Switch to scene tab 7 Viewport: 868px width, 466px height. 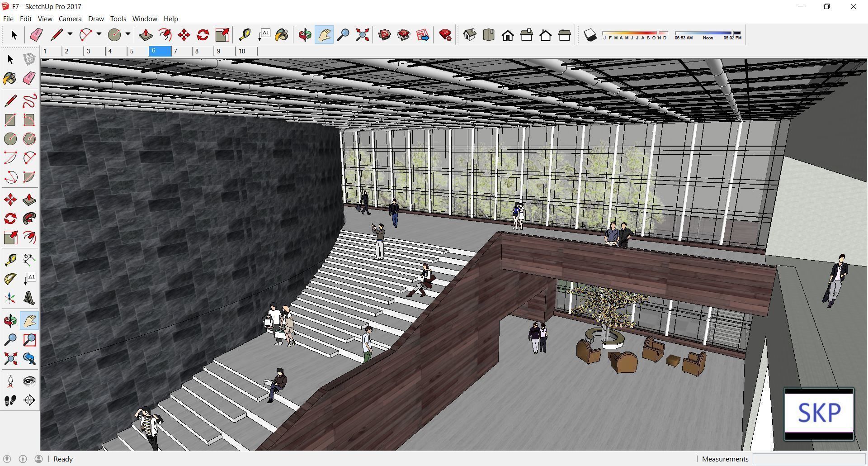click(182, 51)
